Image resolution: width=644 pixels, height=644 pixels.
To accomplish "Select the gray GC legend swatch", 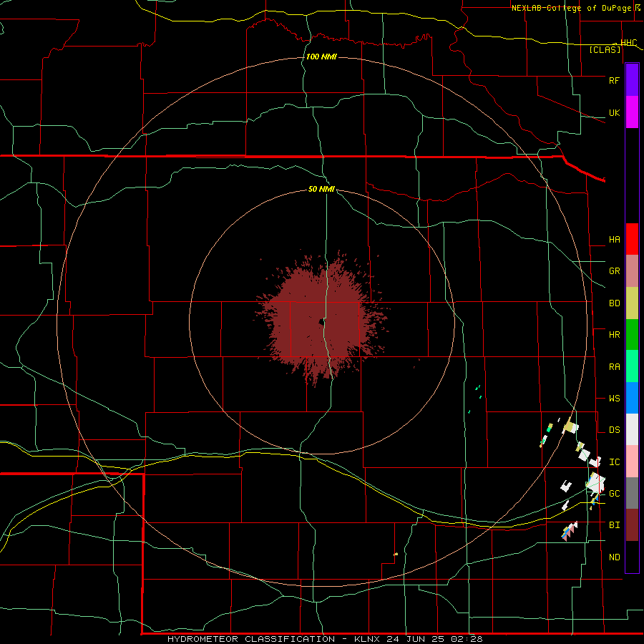I will (632, 493).
